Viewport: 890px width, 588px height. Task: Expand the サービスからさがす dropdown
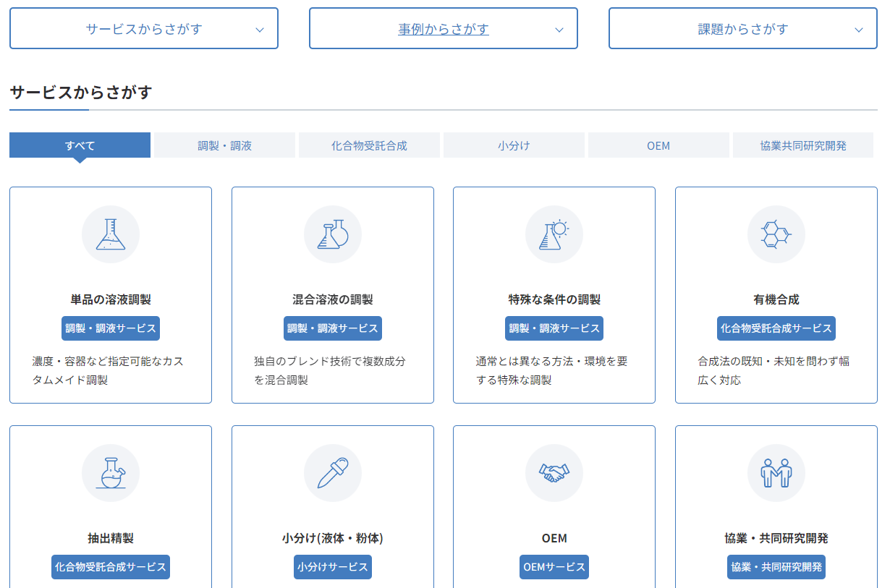[x=144, y=29]
